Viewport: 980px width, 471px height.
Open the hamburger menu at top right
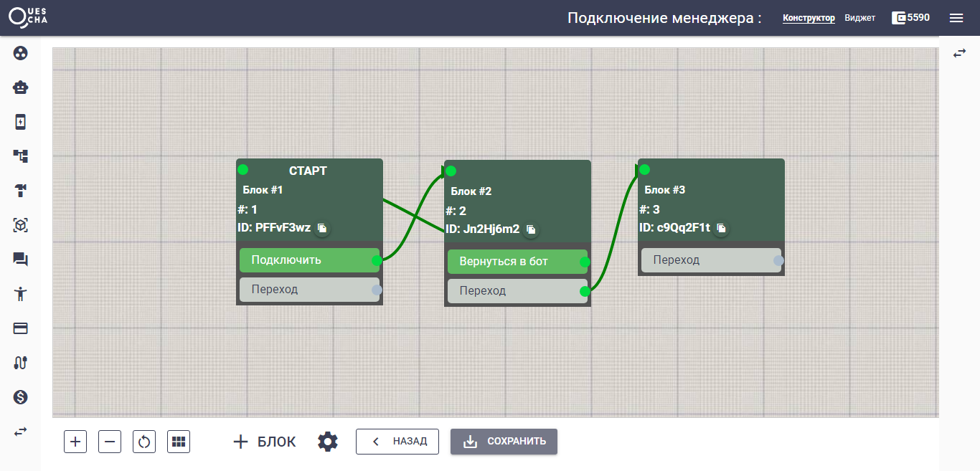(x=956, y=18)
